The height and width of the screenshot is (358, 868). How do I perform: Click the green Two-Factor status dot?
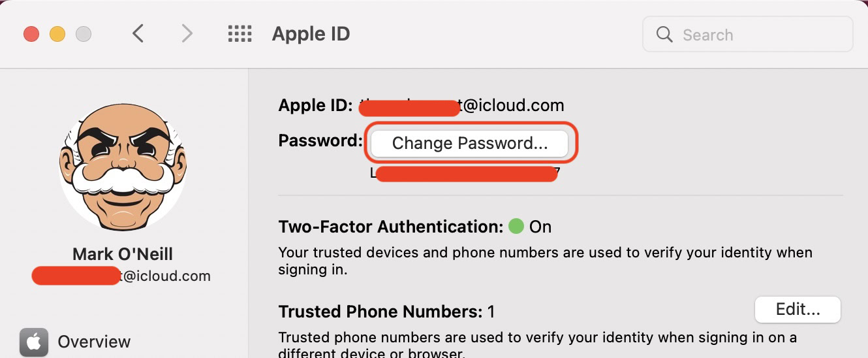(x=516, y=227)
